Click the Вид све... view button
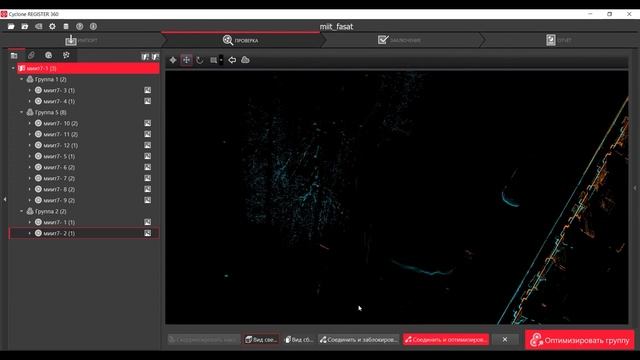Screen dimensions: 640x360 pos(261,340)
